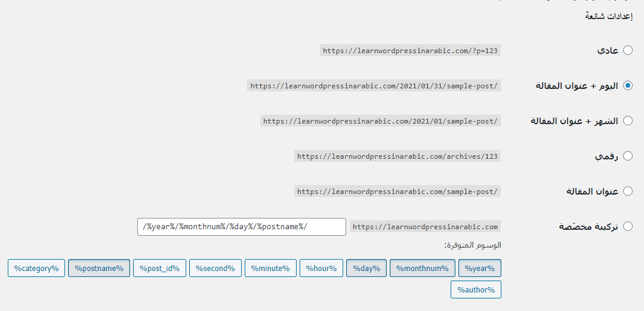
Task: Choose the الشهر + عنوان المقالة radio option
Action: pyautogui.click(x=627, y=121)
